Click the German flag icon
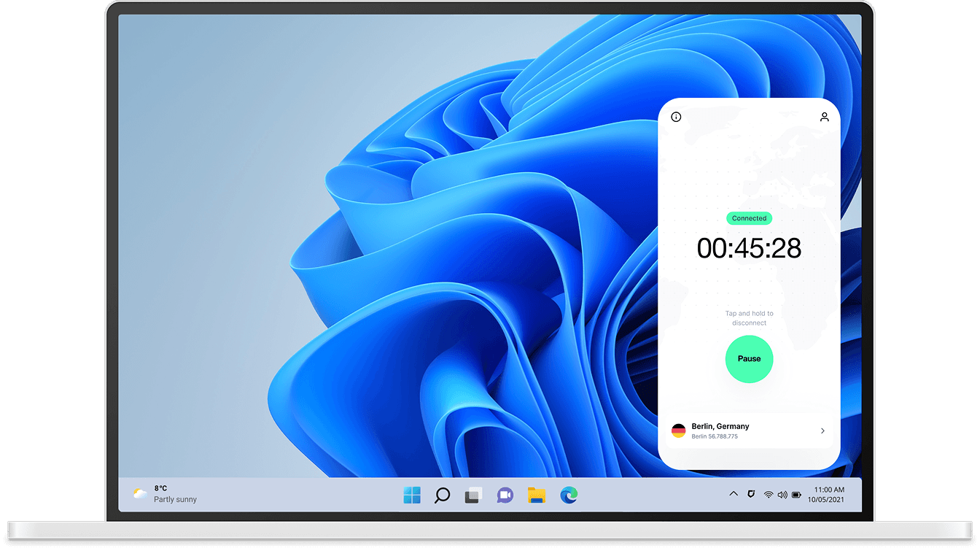Viewport: 980px width, 548px height. [x=679, y=431]
